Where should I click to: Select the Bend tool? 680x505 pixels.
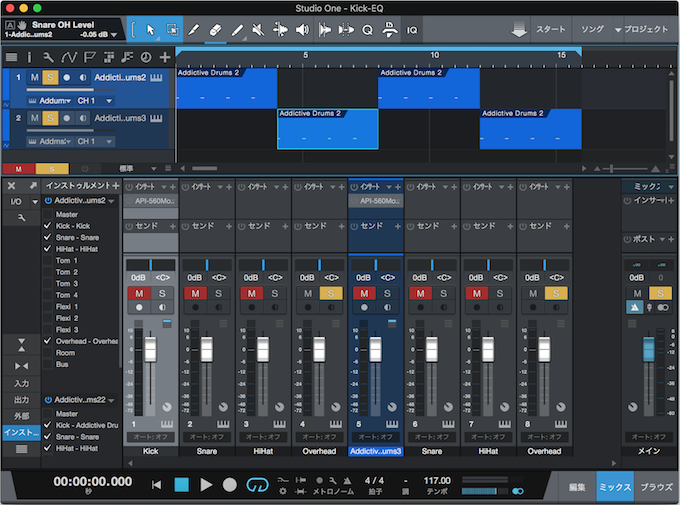280,30
